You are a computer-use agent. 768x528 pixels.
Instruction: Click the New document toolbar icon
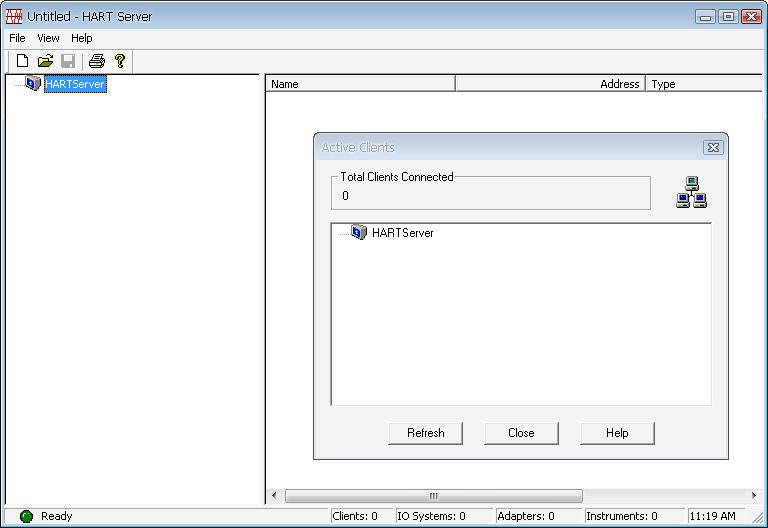point(22,61)
